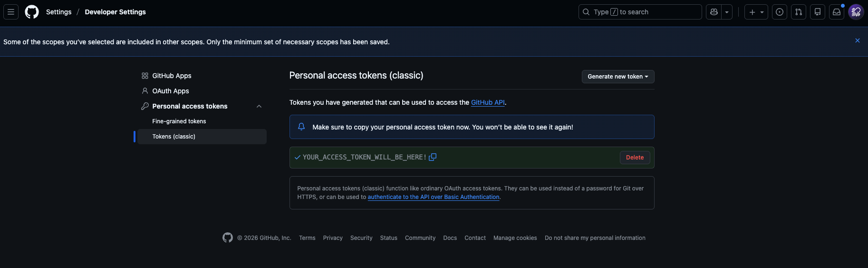868x268 pixels.
Task: Click the footer GitHub logo
Action: coord(228,238)
